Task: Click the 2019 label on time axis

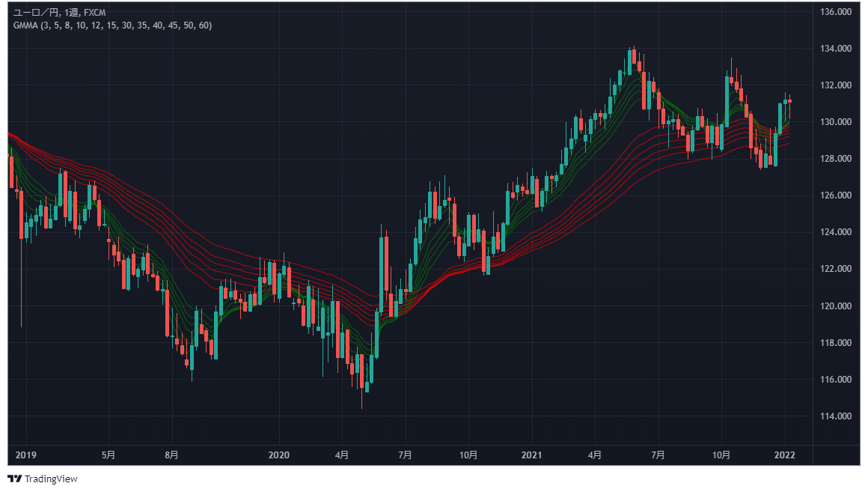Action: click(x=25, y=455)
